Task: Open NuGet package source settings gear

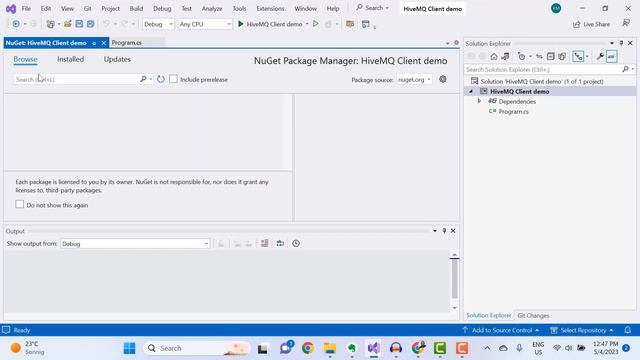Action: 443,79
